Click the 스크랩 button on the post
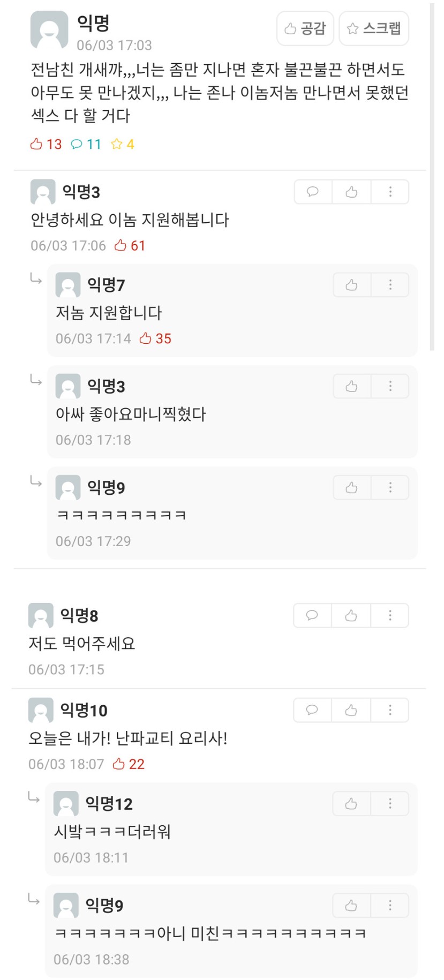444x980 pixels. [374, 28]
